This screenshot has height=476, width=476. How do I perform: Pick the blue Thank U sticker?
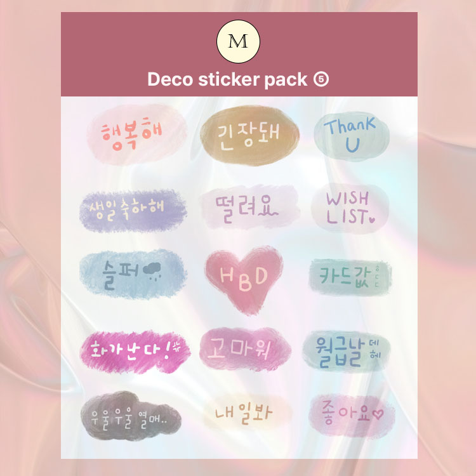pos(352,136)
